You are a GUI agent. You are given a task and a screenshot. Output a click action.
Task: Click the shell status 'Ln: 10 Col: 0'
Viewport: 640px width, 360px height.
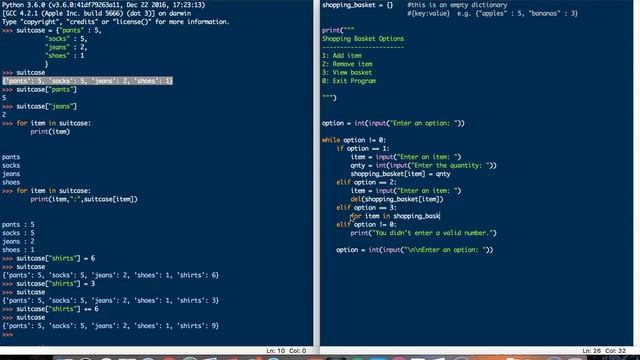click(286, 351)
